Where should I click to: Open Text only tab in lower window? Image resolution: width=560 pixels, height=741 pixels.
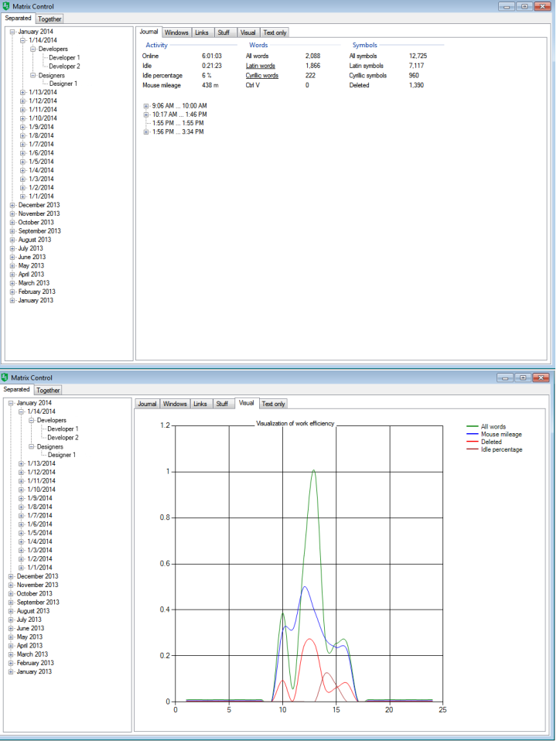[273, 404]
